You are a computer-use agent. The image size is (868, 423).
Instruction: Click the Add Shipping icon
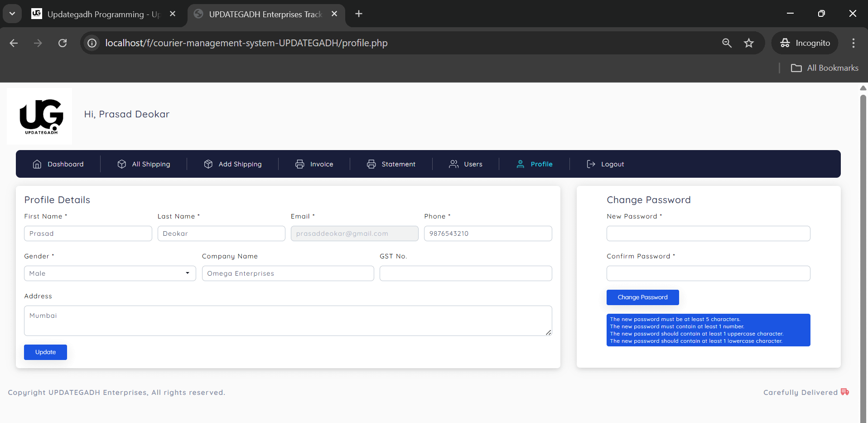point(207,164)
